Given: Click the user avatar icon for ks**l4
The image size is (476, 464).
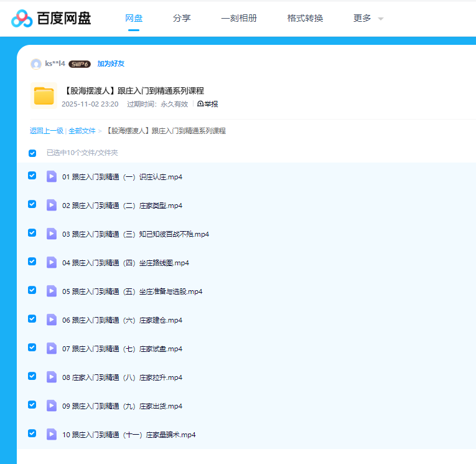Looking at the screenshot, I should click(x=36, y=64).
